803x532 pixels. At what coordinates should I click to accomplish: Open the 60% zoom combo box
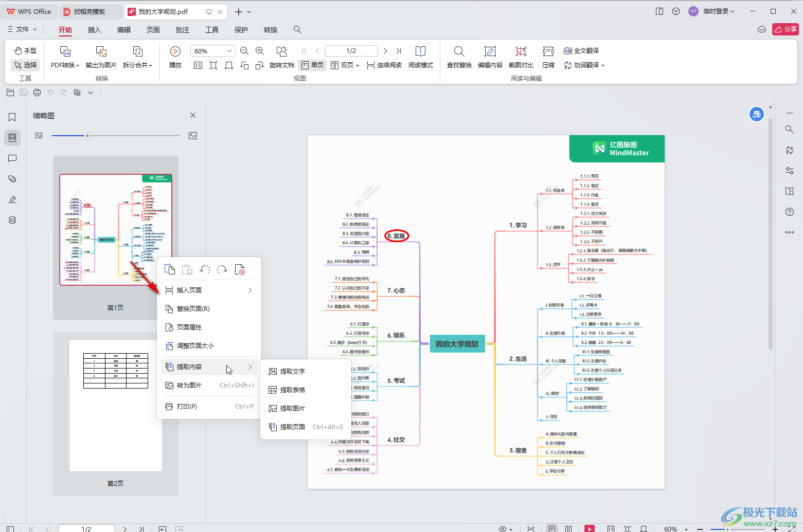tap(213, 51)
